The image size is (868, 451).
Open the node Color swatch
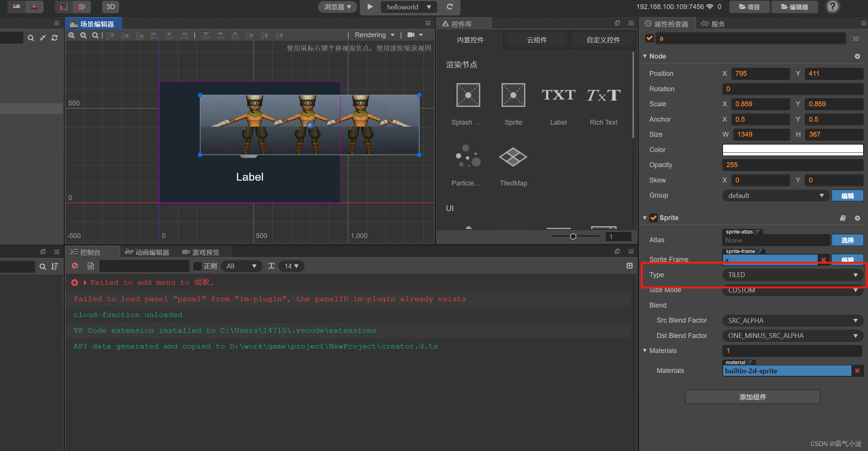(793, 150)
